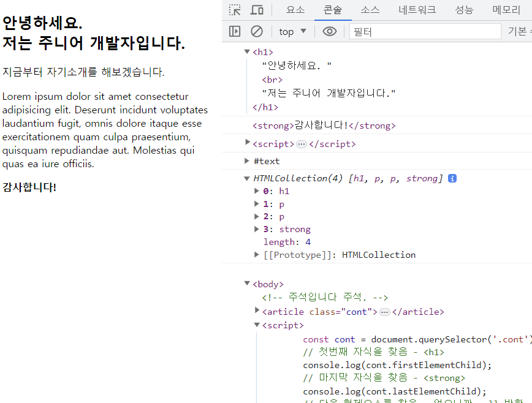This screenshot has width=532, height=403.
Task: Click the "저는 주니어 개발자입니다." text node
Action: click(x=329, y=93)
